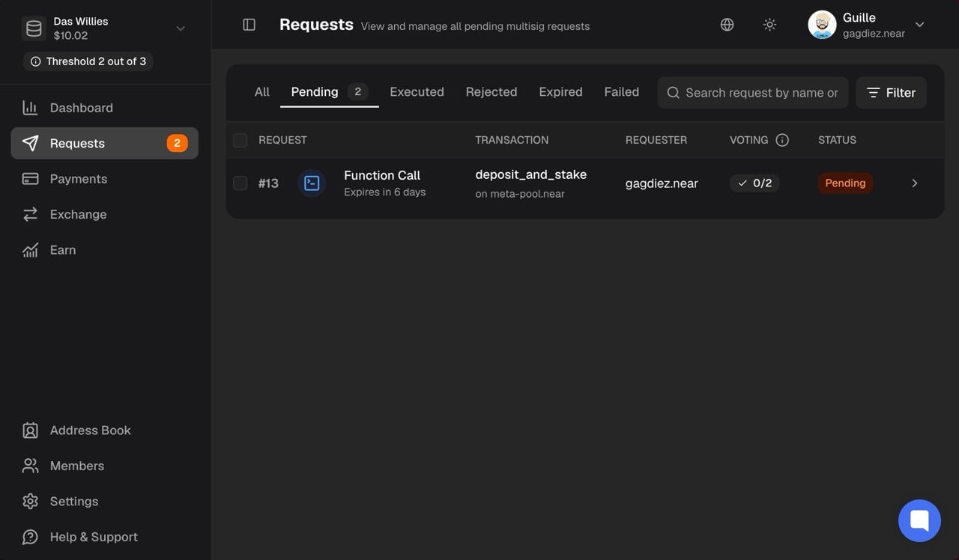This screenshot has width=959, height=560.
Task: Select the Pending tab
Action: [330, 92]
